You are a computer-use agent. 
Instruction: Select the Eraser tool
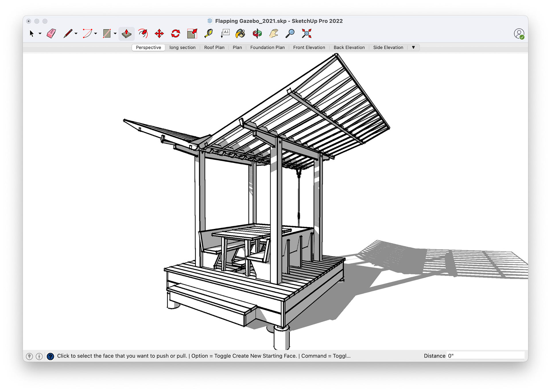tap(51, 34)
